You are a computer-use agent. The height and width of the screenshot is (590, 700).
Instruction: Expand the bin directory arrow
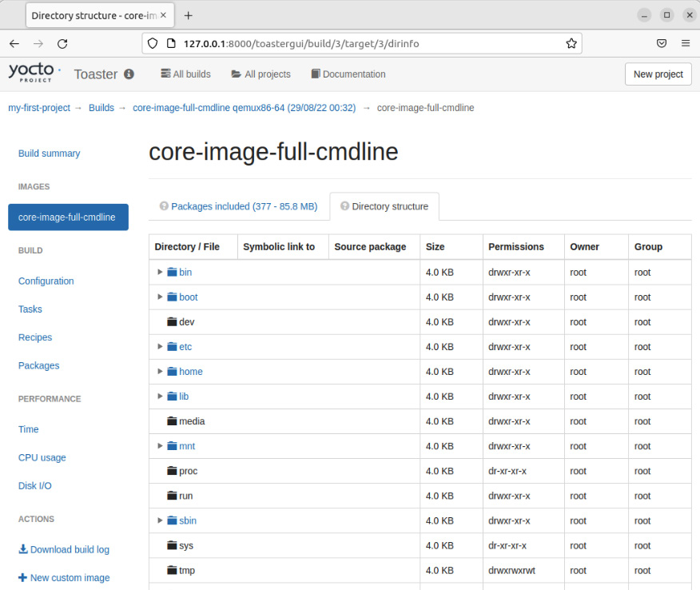tap(160, 272)
